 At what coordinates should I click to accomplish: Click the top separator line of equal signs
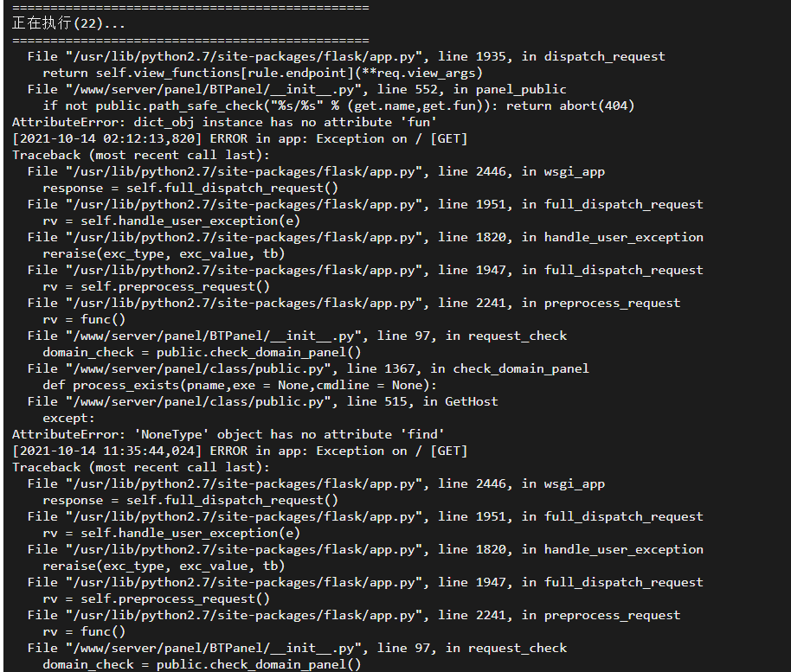coord(190,8)
